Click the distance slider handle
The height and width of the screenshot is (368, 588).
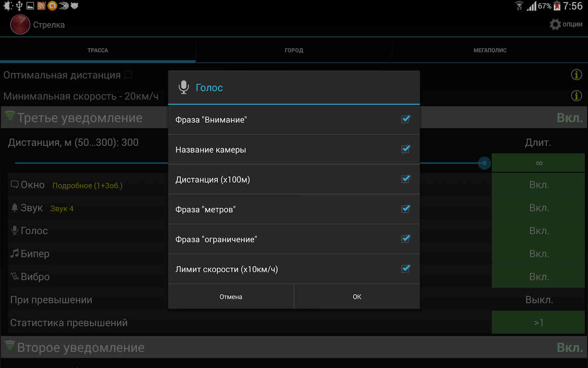click(484, 163)
